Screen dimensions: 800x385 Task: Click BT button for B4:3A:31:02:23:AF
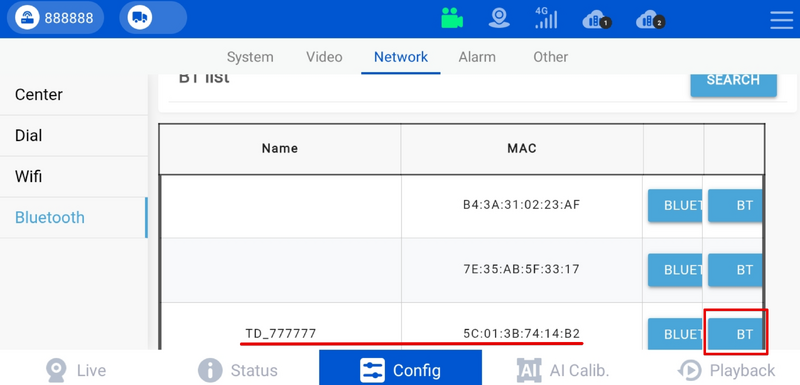click(735, 206)
